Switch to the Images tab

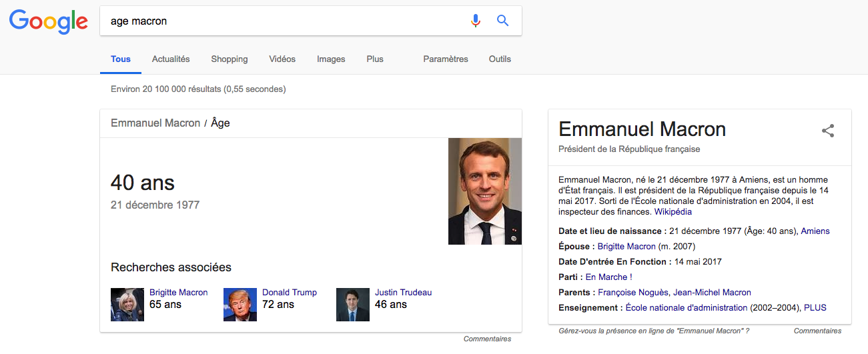click(x=331, y=59)
